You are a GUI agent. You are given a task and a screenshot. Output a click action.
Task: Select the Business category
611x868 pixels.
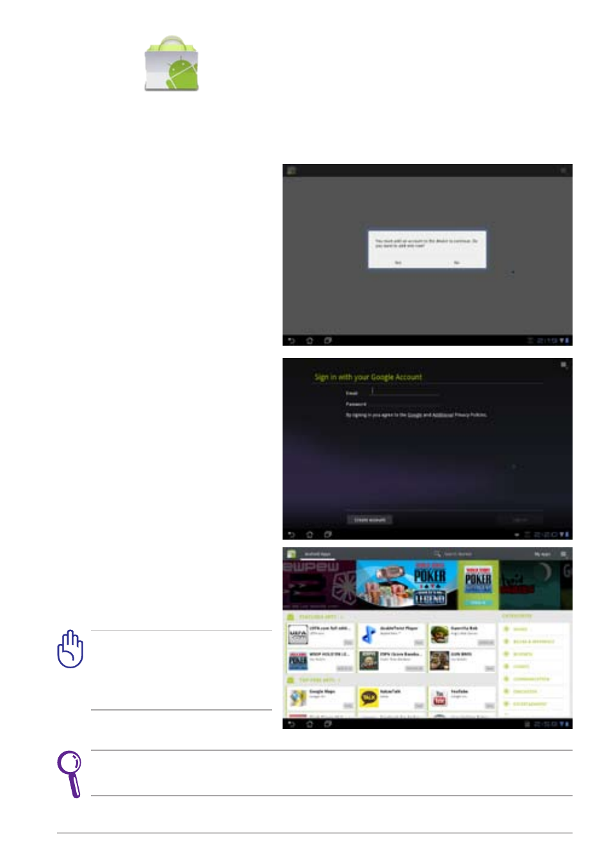click(523, 654)
